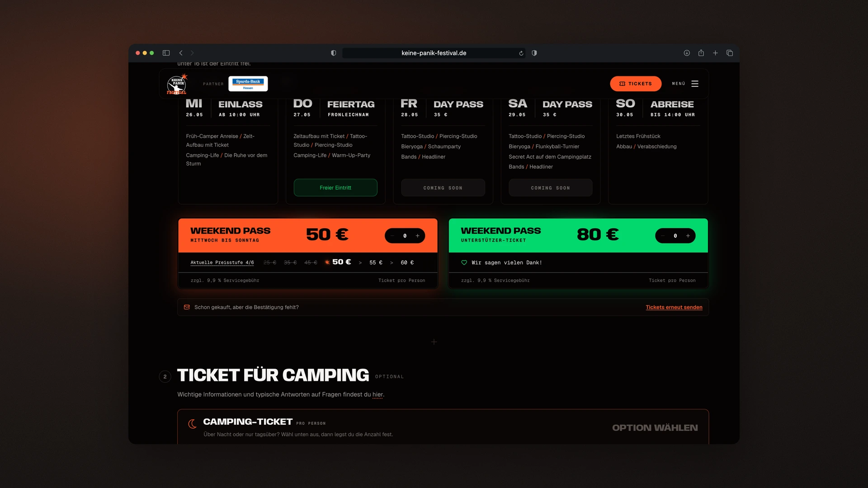Toggle the Safari sidebar icon

click(166, 53)
